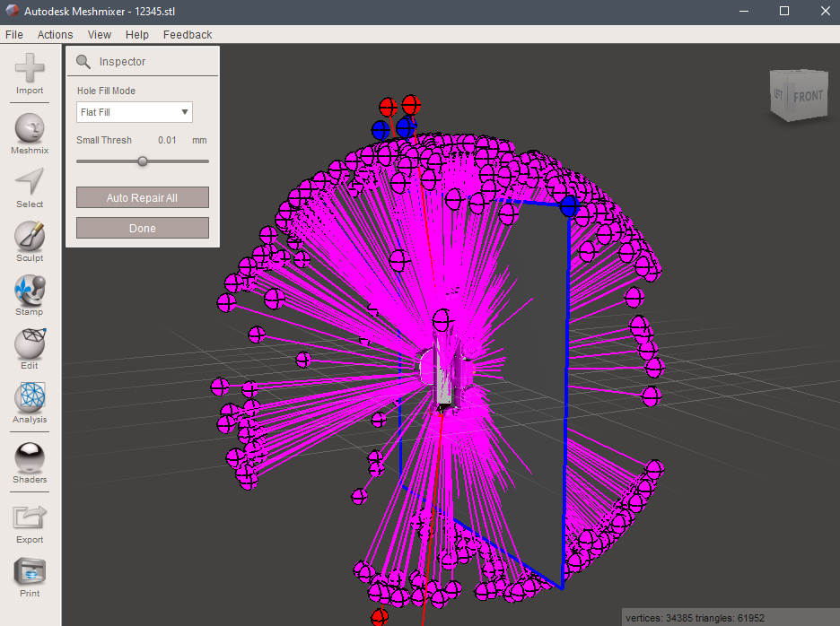Click the Inspector magnifier icon
Screen dimensions: 840x626
[83, 61]
